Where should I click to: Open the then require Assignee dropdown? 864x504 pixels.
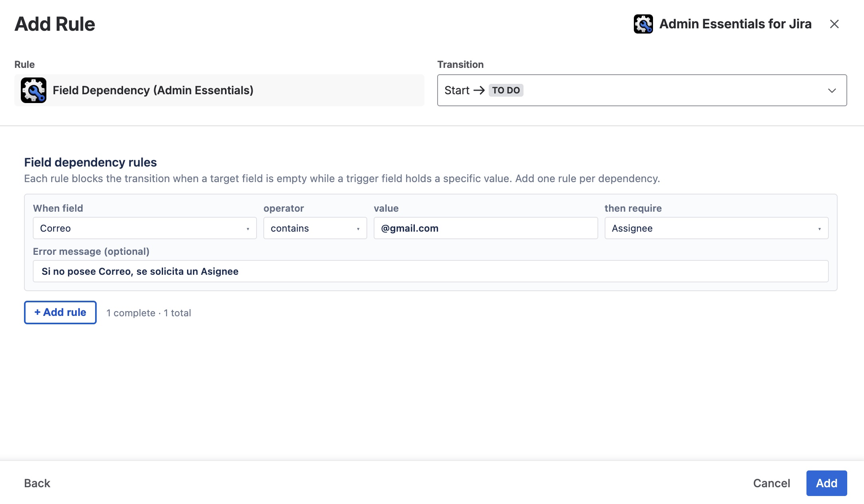point(716,228)
